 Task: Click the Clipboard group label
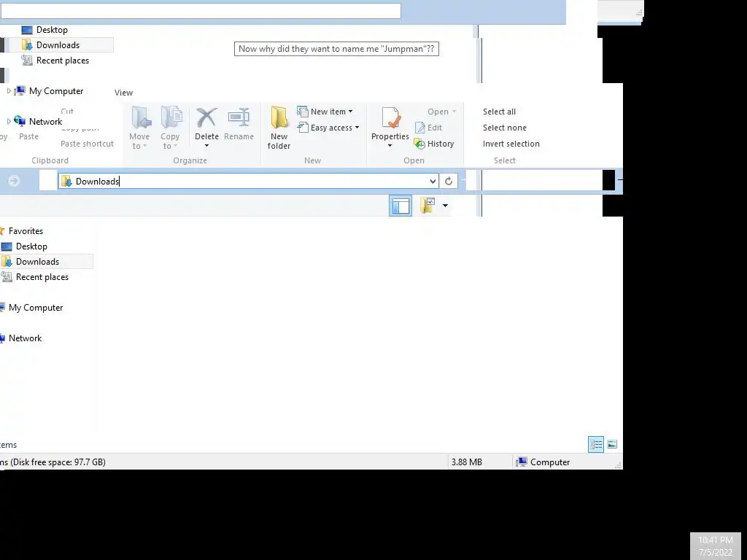pos(50,160)
